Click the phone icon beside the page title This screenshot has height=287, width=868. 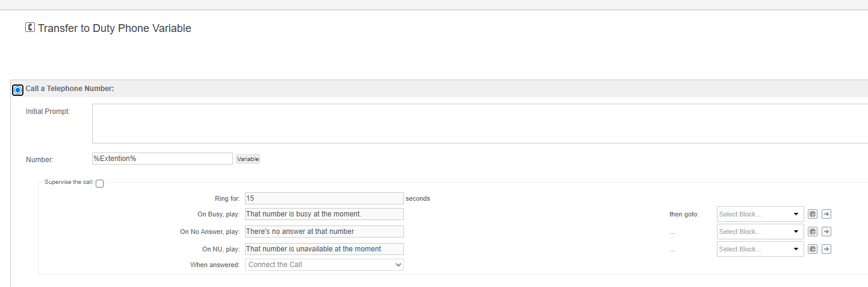(30, 28)
